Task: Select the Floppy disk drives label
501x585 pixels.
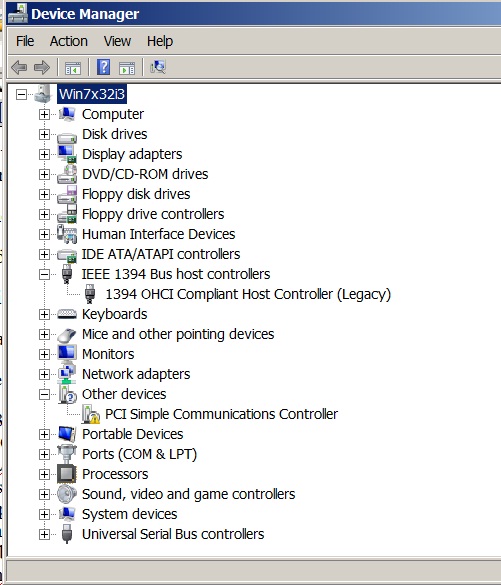Action: tap(136, 194)
